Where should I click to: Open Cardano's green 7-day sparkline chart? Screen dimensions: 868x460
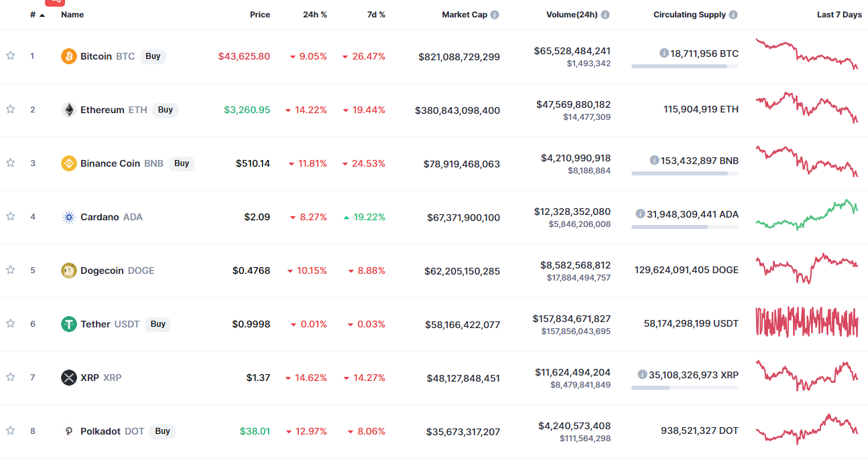(x=806, y=215)
